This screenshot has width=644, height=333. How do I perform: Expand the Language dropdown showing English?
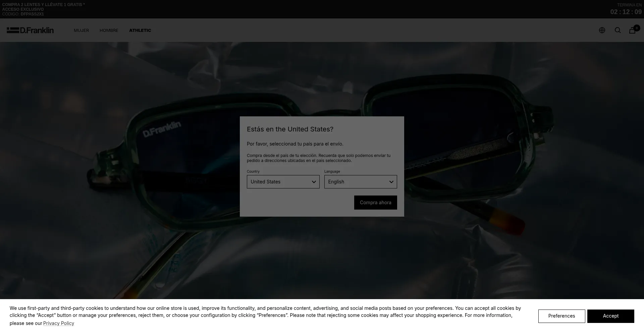pyautogui.click(x=361, y=182)
